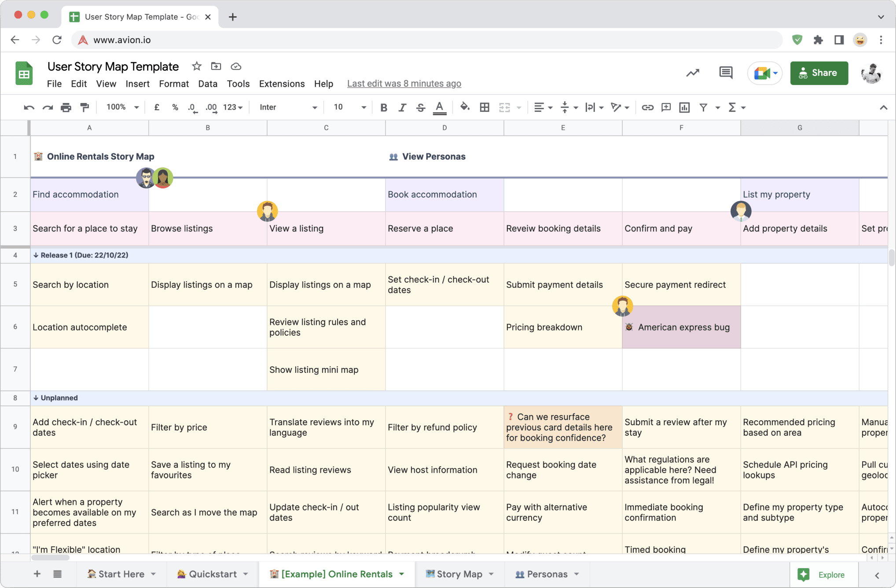Click the View Personas link

point(433,156)
